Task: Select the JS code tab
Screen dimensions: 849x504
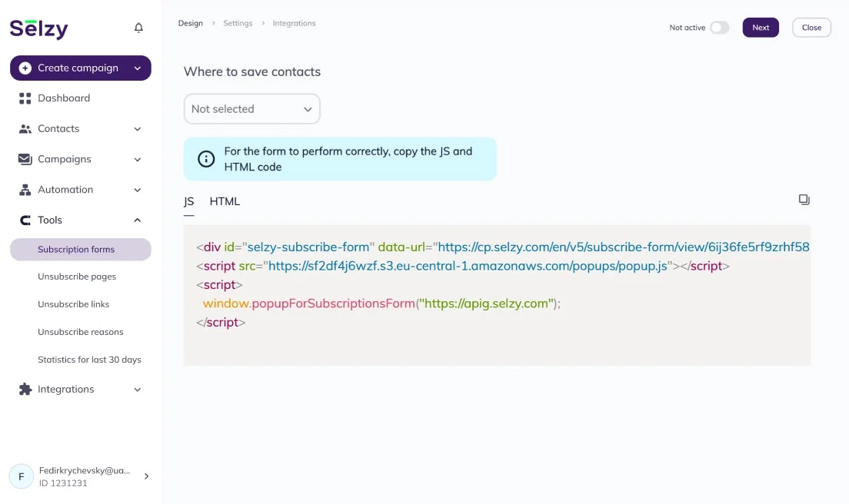Action: pyautogui.click(x=188, y=201)
